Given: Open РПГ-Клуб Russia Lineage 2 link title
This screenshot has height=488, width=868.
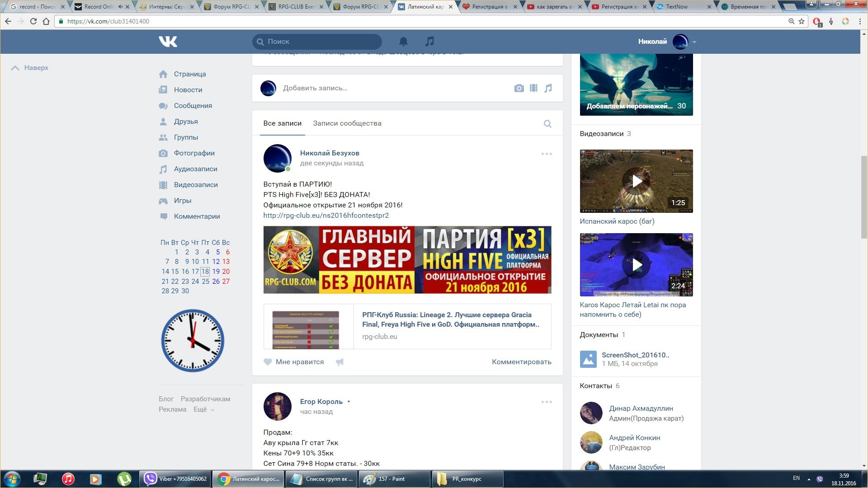Looking at the screenshot, I should point(451,319).
